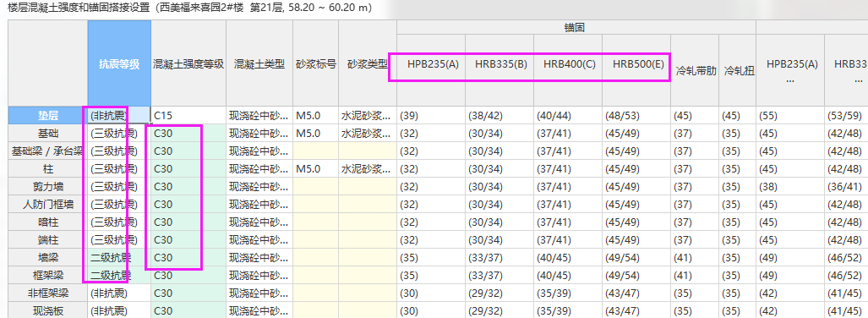This screenshot has height=318, width=868.
Task: Click 墙梁 row's (49/54) cell
Action: (636, 258)
